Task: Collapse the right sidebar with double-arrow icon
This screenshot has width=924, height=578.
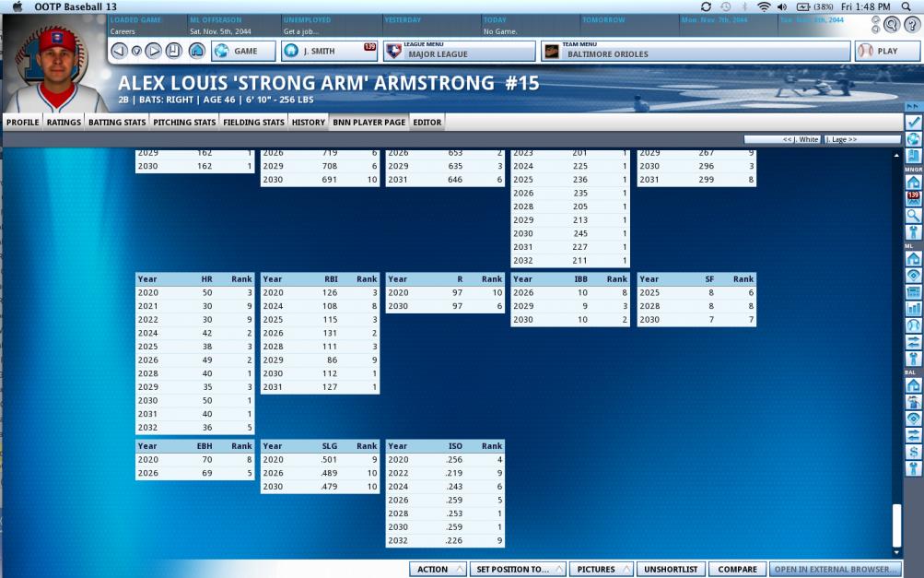Action: tap(913, 106)
